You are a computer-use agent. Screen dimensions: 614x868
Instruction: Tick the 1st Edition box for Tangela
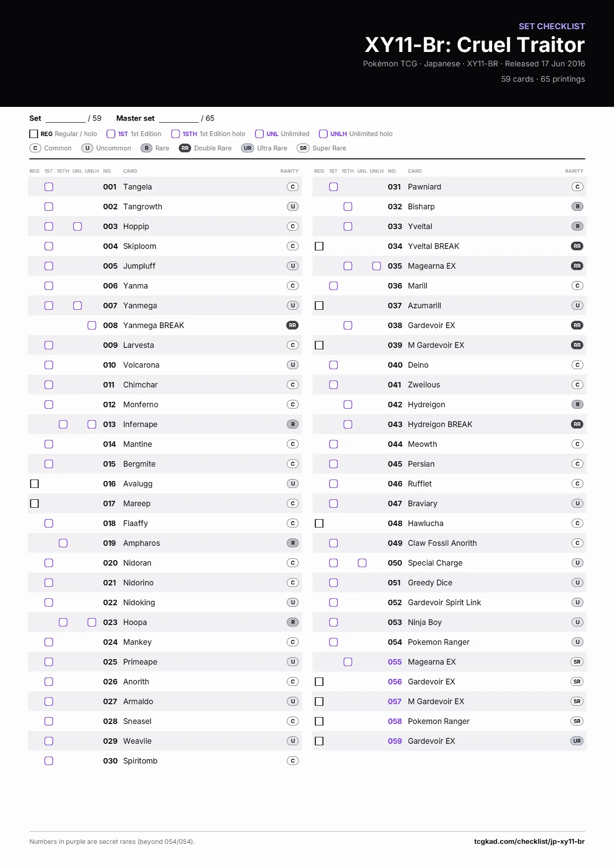49,187
